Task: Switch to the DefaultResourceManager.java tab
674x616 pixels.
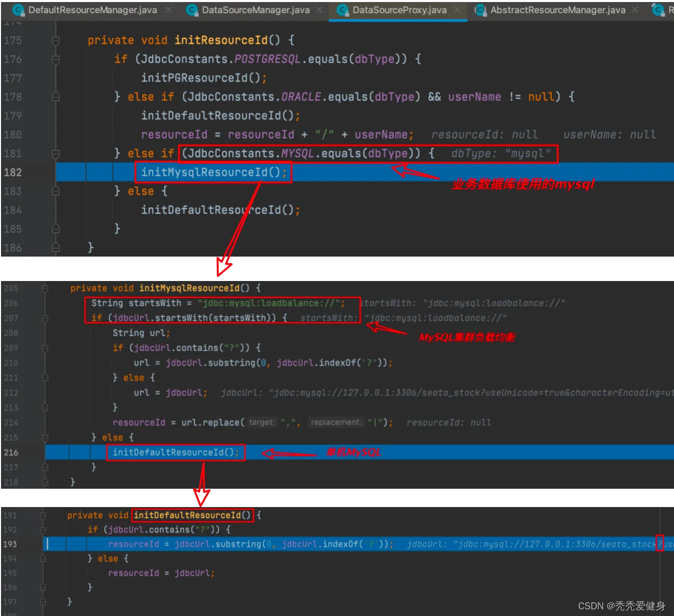Action: [x=92, y=10]
